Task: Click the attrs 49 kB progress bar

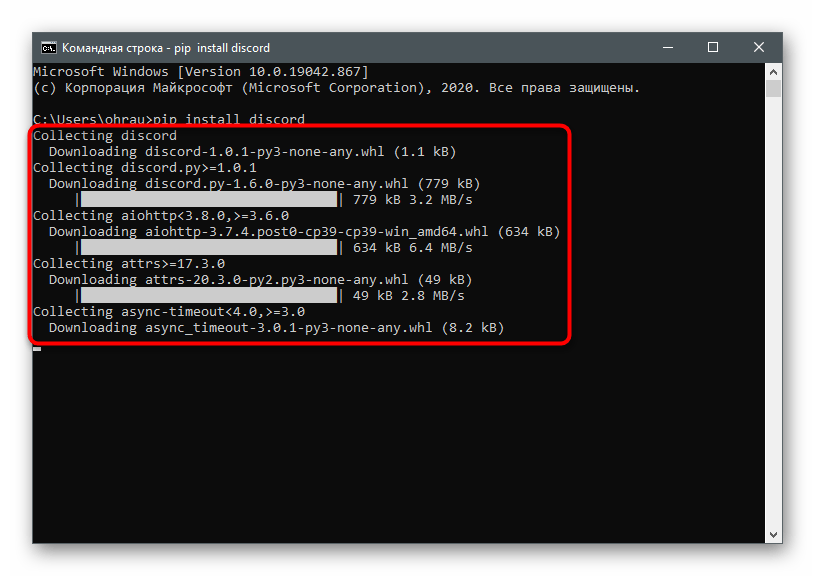Action: click(209, 296)
